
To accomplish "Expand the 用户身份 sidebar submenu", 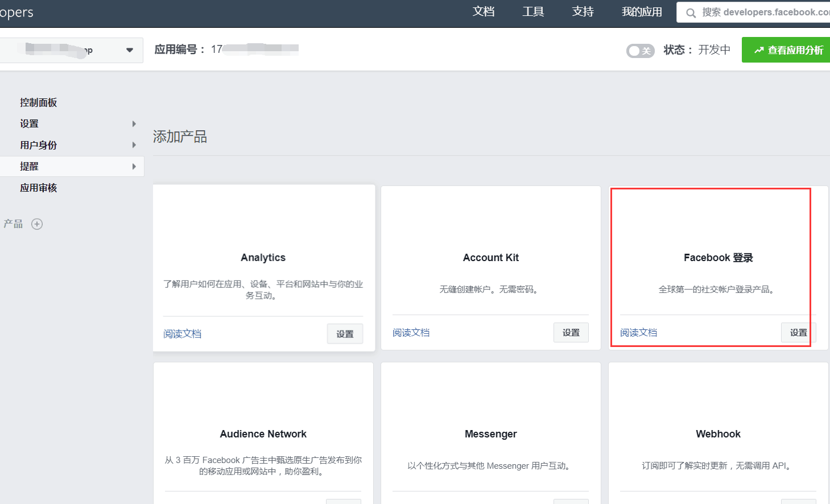I will 134,145.
